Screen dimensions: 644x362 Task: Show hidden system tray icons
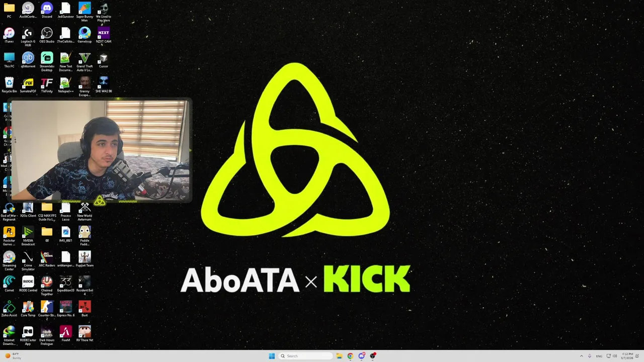tap(582, 356)
